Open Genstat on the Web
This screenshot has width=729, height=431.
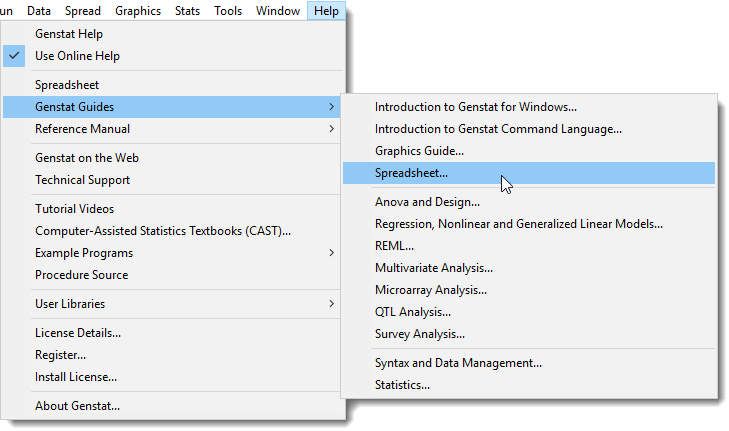(174, 158)
